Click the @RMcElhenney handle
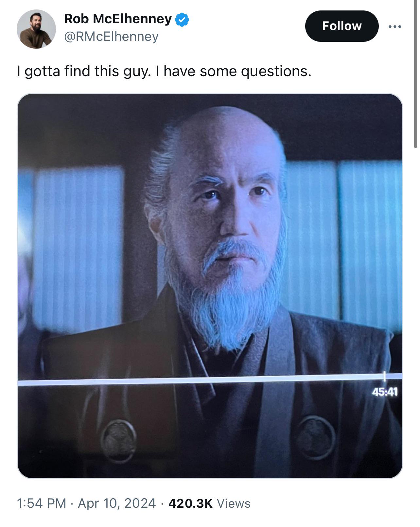420x527 pixels. pos(111,36)
